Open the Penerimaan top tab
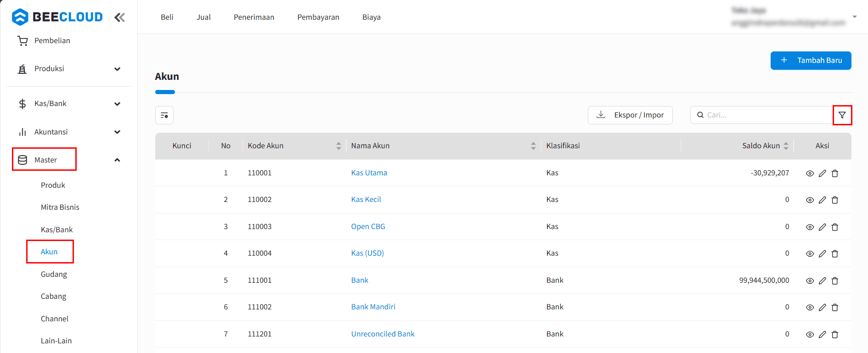Image resolution: width=868 pixels, height=353 pixels. point(254,17)
